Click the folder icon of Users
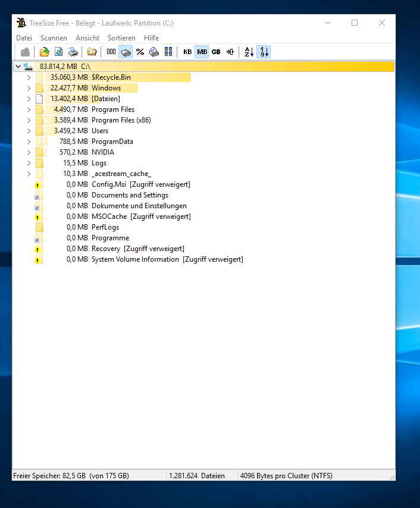This screenshot has height=508, width=420. 39,131
